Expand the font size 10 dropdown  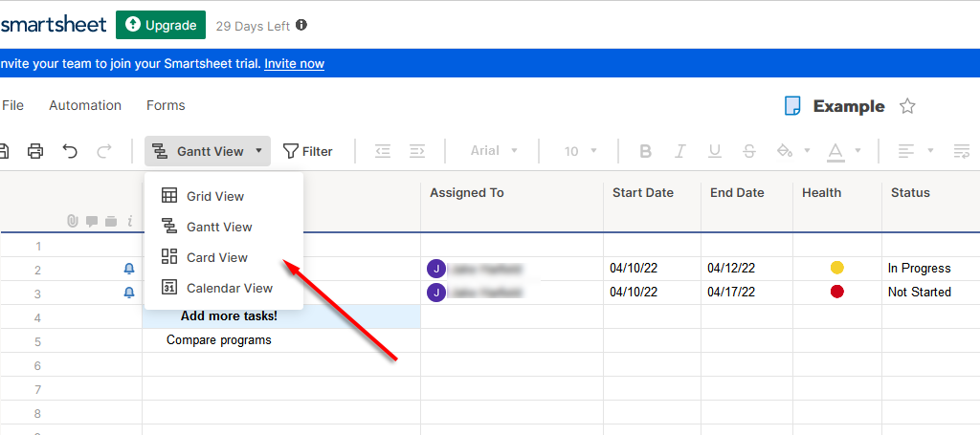pyautogui.click(x=581, y=151)
